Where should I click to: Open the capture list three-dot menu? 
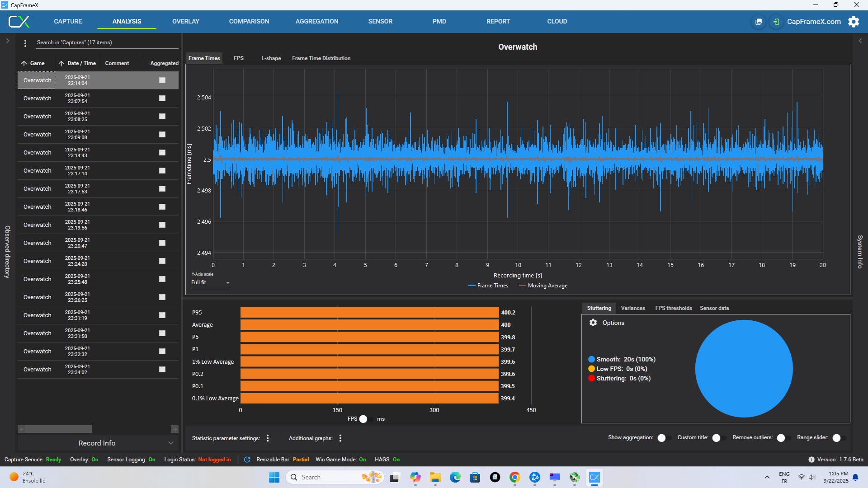point(25,43)
